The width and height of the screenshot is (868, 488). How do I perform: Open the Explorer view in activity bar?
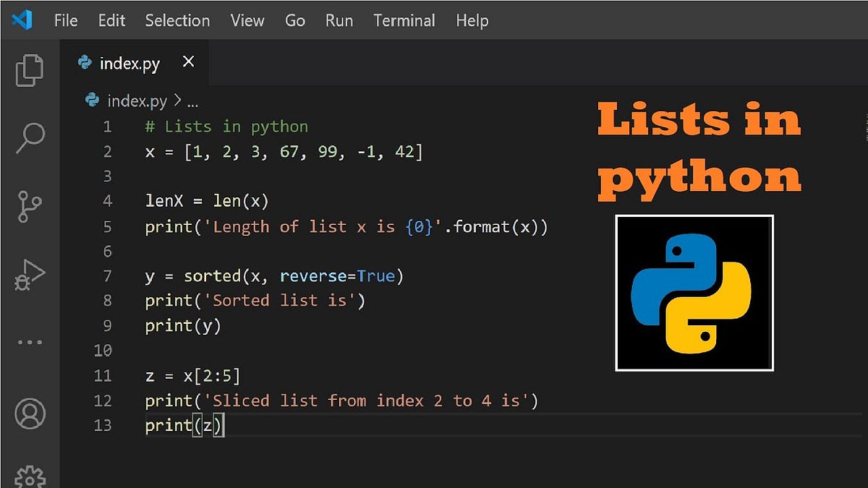(x=30, y=71)
